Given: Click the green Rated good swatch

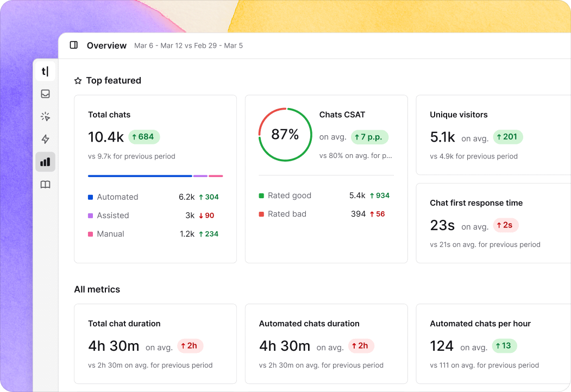Looking at the screenshot, I should tap(261, 196).
